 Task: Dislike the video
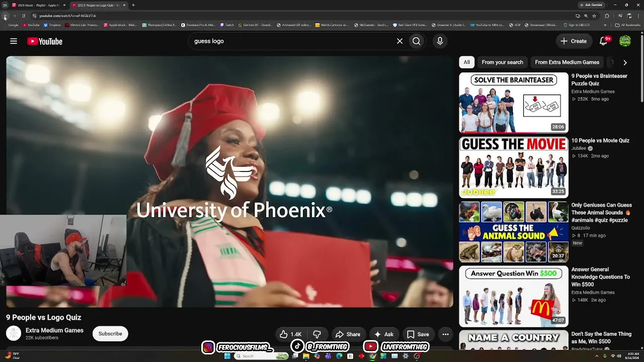[317, 334]
